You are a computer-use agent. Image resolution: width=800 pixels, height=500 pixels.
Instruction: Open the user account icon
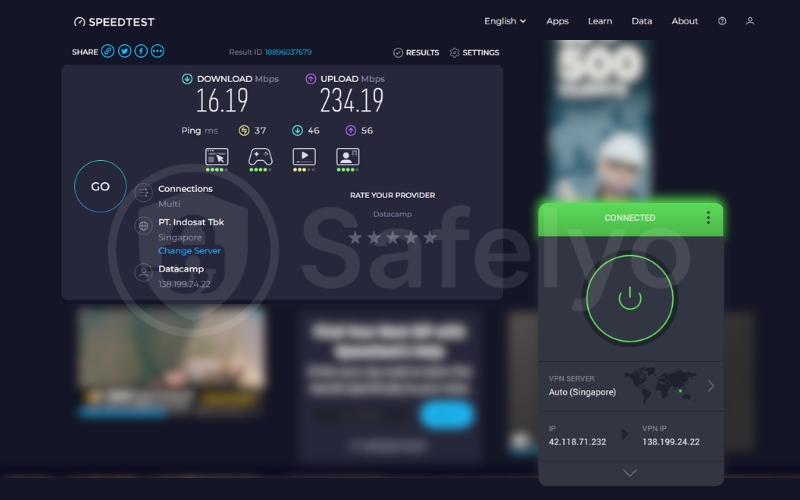click(750, 21)
